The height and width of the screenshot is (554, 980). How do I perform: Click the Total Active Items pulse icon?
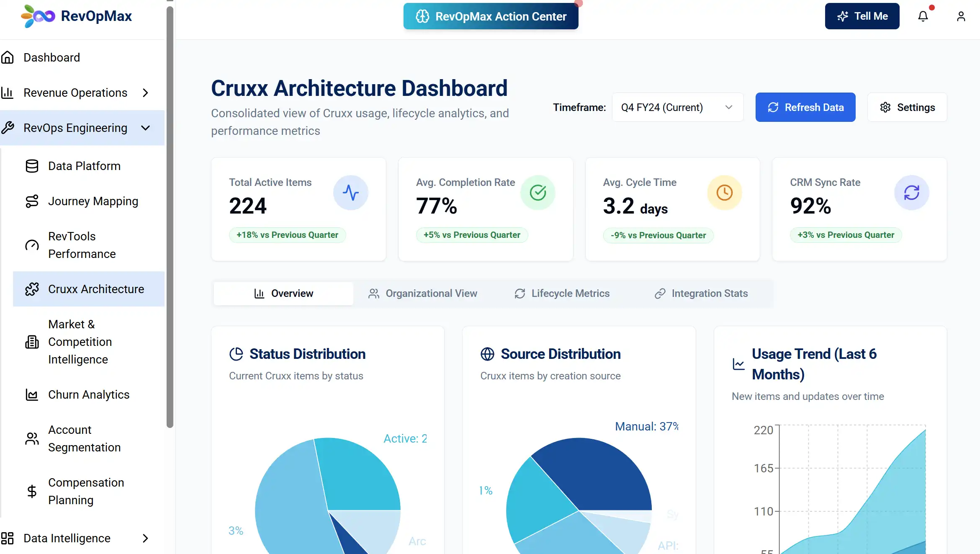point(350,193)
